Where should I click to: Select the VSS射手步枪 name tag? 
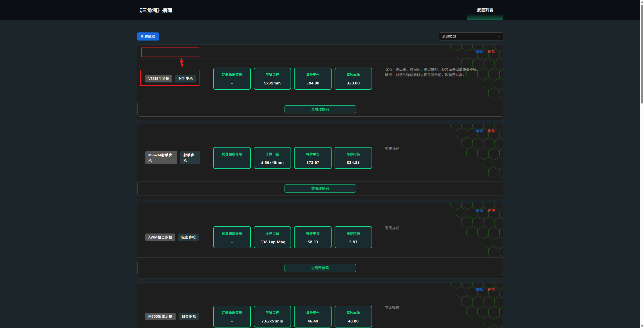159,79
